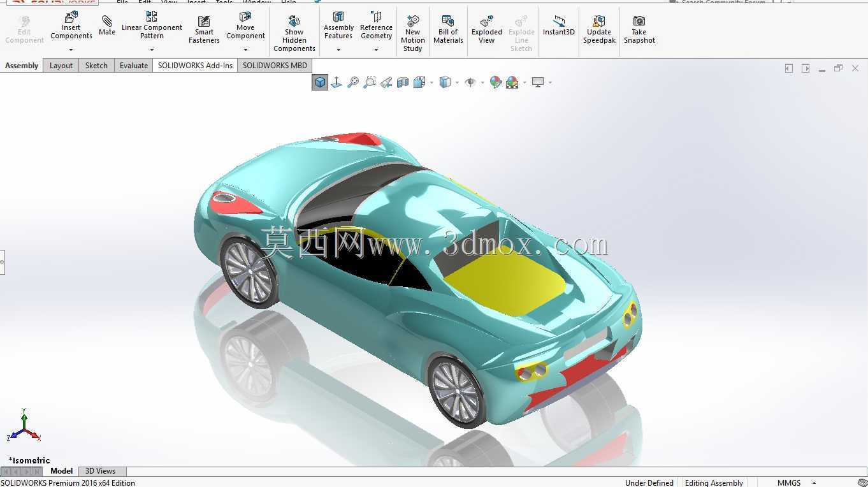Expand the Move Component dropdown arrow
The image size is (868, 487).
click(245, 50)
